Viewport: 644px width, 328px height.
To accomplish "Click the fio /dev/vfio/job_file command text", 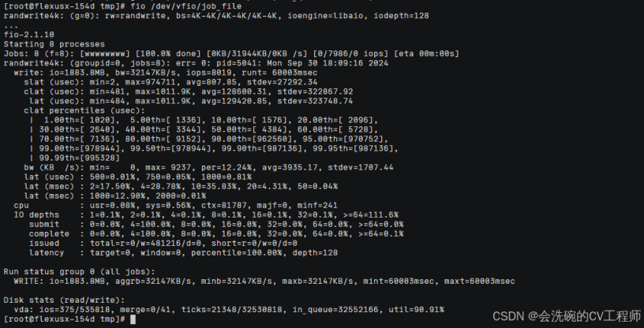I will (x=186, y=6).
